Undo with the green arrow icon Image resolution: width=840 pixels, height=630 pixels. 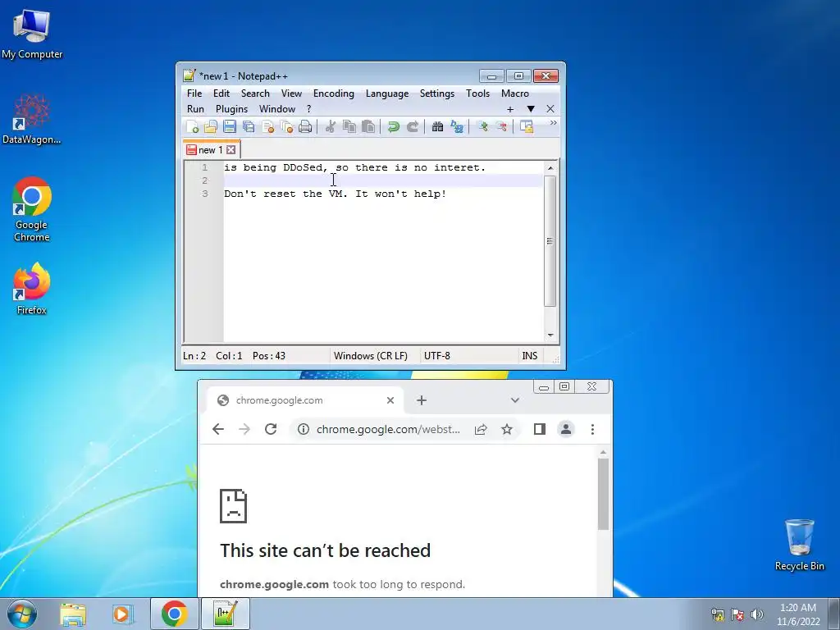click(x=393, y=126)
